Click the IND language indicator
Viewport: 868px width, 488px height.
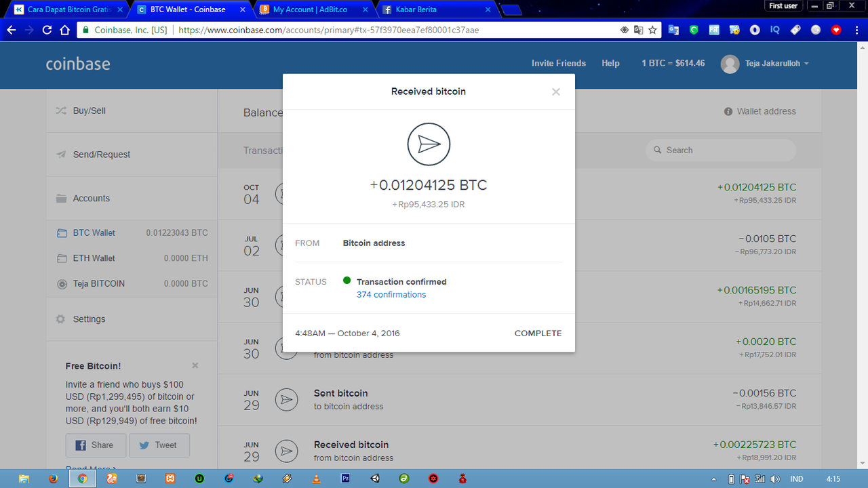(797, 479)
